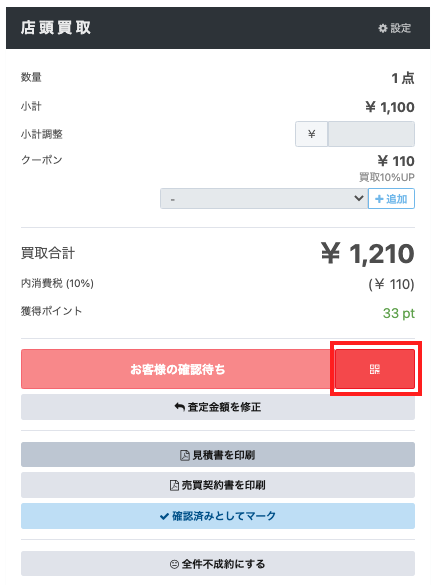Viewport: 437px width, 585px height.
Task: Click the 全件不成約にする button
Action: [x=218, y=564]
